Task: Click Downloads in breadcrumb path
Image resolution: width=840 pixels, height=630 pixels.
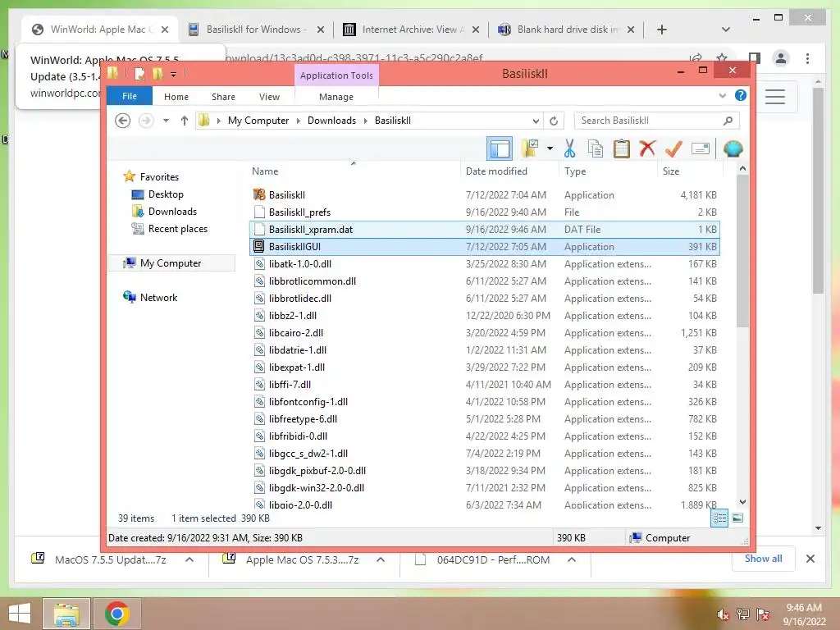Action: (x=331, y=121)
